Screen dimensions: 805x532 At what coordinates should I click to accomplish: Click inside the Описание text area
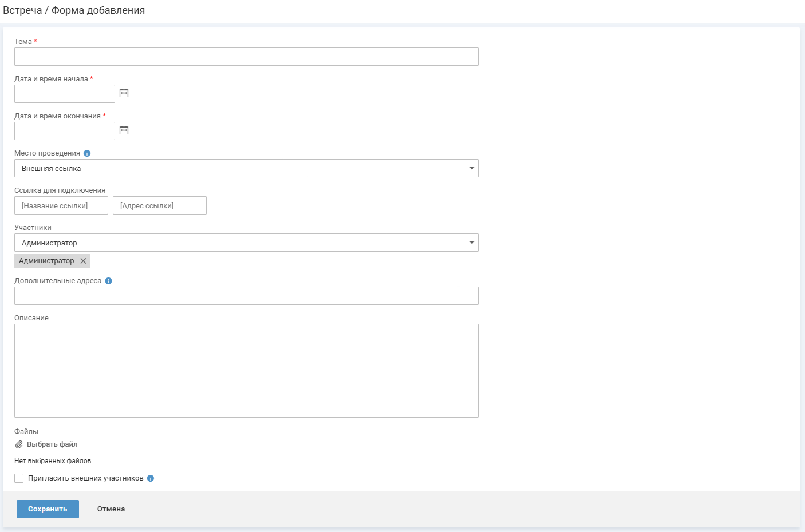pos(246,371)
